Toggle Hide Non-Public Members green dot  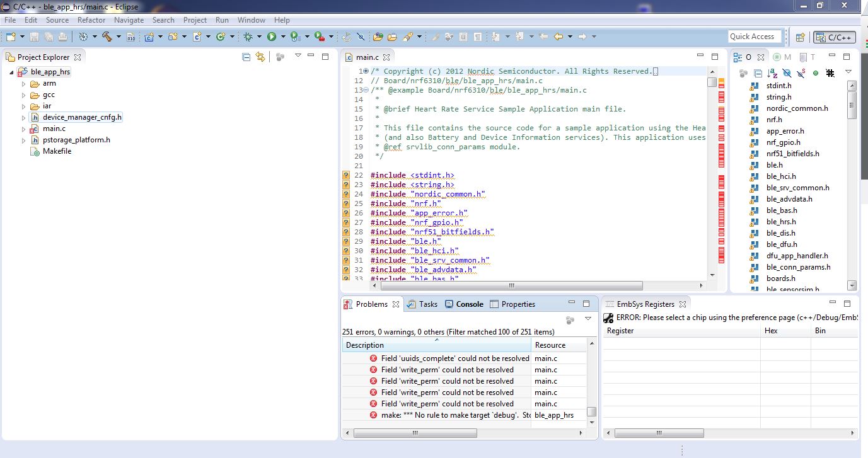tap(816, 73)
